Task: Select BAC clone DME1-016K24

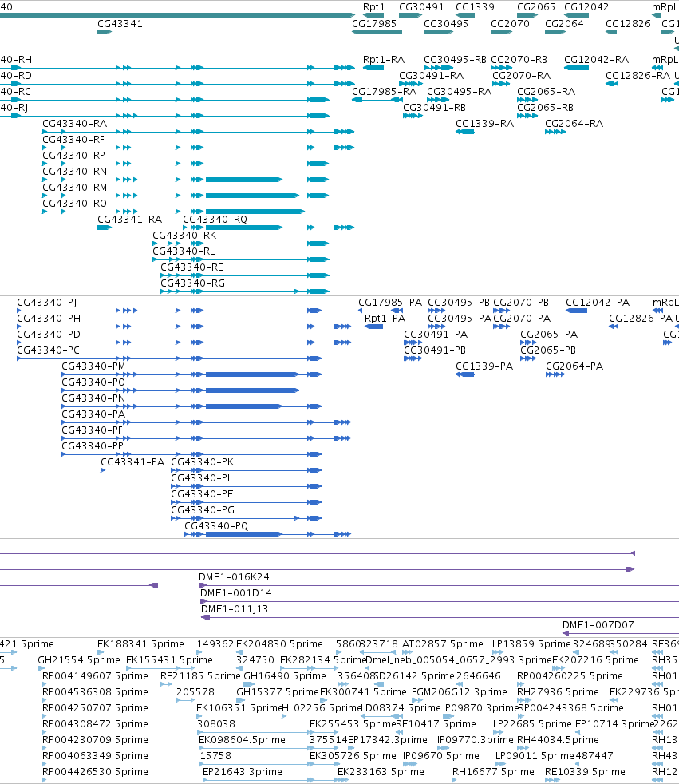Action: [234, 577]
